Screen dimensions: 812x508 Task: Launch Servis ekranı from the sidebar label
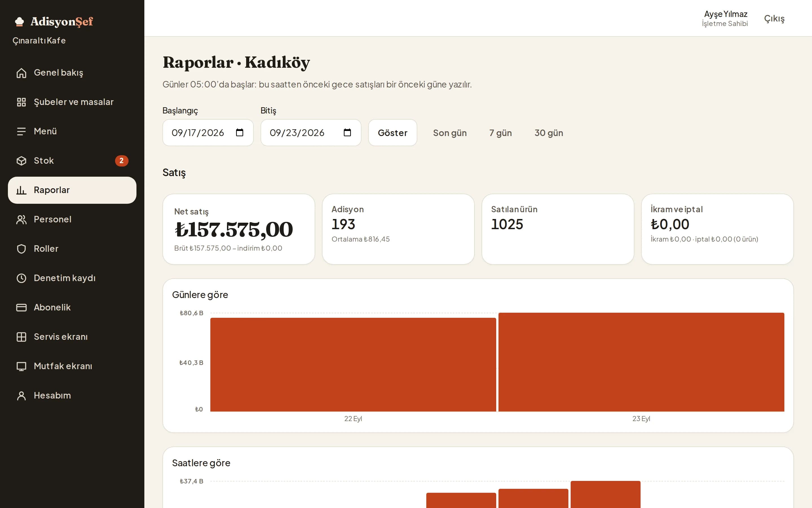click(x=61, y=337)
